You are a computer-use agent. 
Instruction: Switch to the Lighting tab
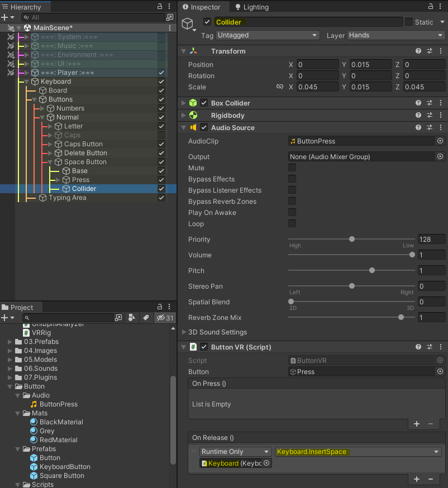pyautogui.click(x=252, y=7)
